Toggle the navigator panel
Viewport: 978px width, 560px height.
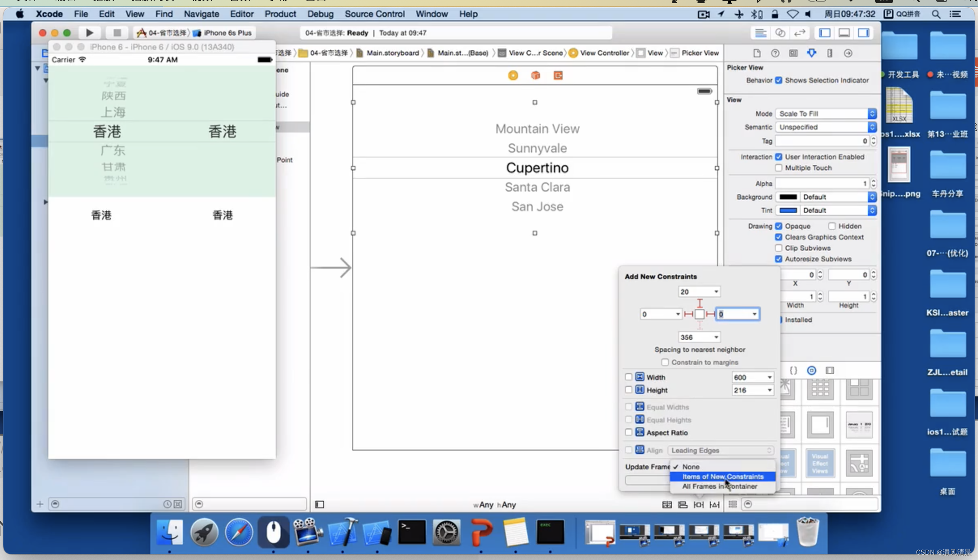pos(825,33)
